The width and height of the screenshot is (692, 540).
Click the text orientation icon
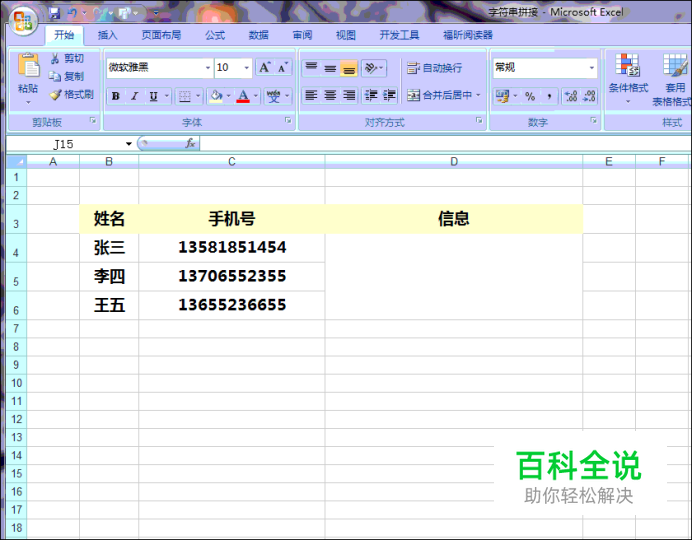pyautogui.click(x=371, y=68)
